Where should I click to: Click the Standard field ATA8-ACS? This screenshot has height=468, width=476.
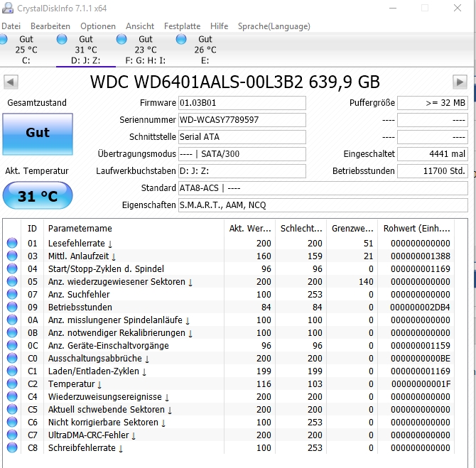pyautogui.click(x=323, y=188)
